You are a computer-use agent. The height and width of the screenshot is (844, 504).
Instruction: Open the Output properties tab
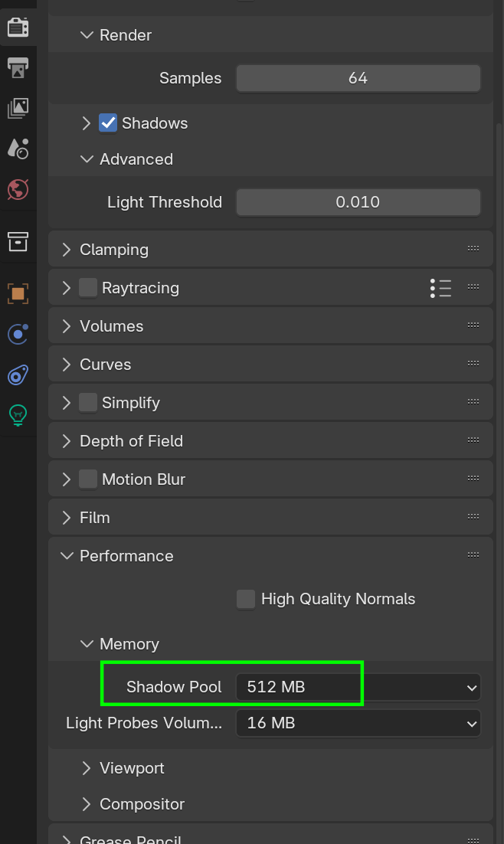pos(18,67)
